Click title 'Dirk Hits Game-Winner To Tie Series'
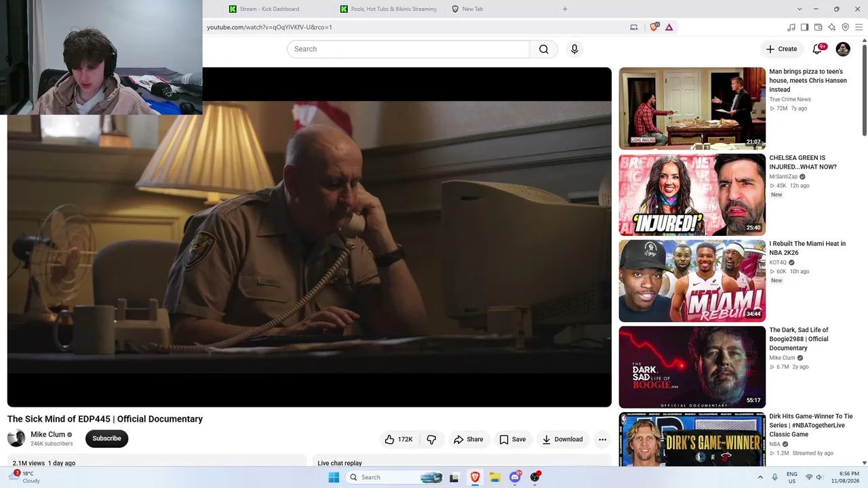The image size is (868, 488). point(811,425)
